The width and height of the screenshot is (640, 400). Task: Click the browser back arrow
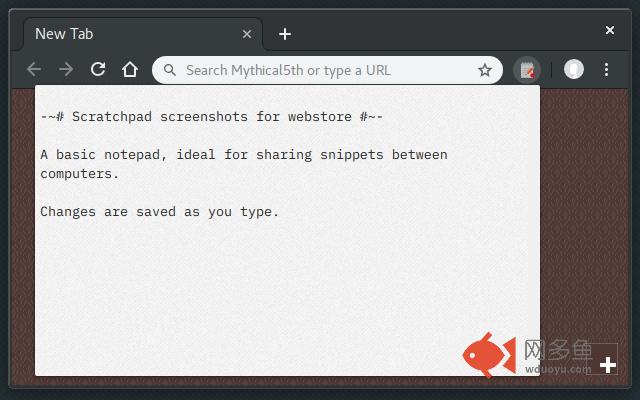(x=34, y=69)
